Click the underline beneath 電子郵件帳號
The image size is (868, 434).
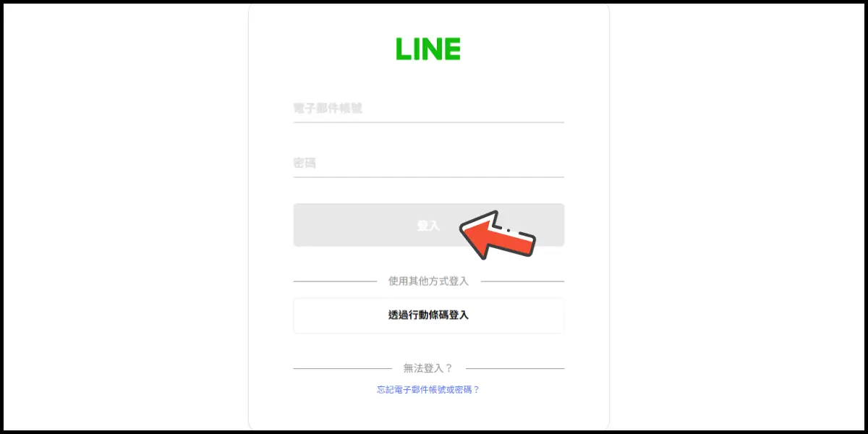pyautogui.click(x=428, y=122)
